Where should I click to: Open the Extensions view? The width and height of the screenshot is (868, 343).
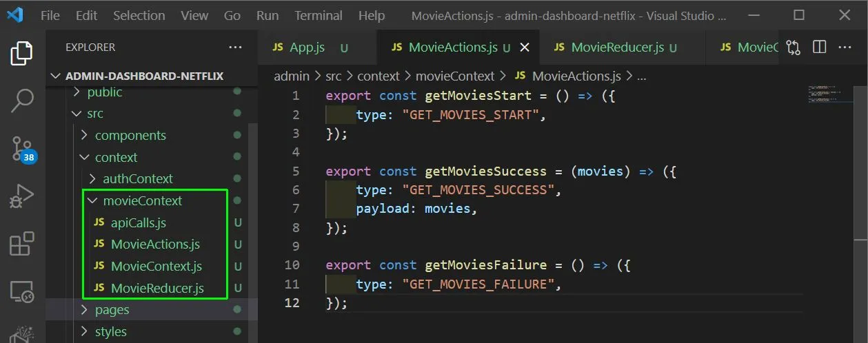22,244
